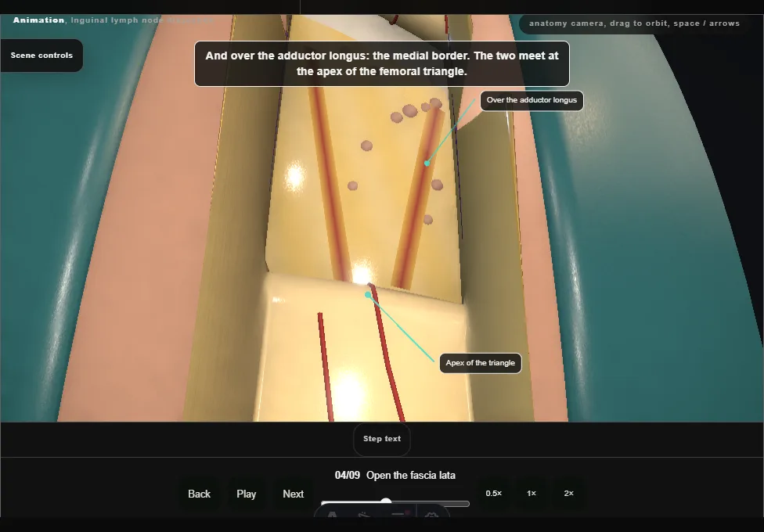The width and height of the screenshot is (764, 532).
Task: Click the adductor longus caption box
Action: [382, 64]
